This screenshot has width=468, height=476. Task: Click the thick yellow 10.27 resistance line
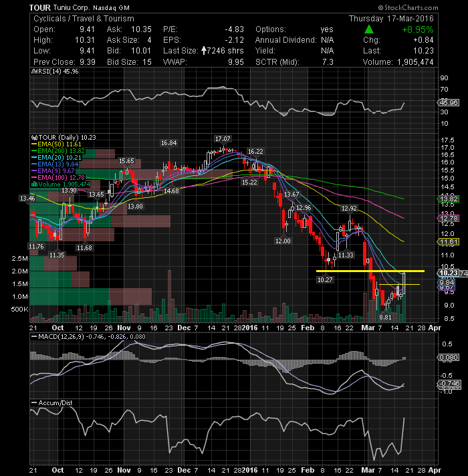(370, 271)
